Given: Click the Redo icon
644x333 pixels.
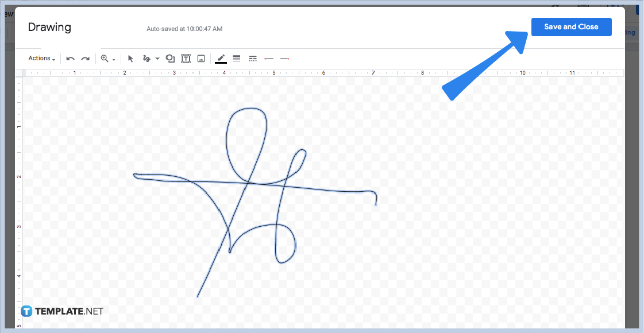Looking at the screenshot, I should (85, 58).
